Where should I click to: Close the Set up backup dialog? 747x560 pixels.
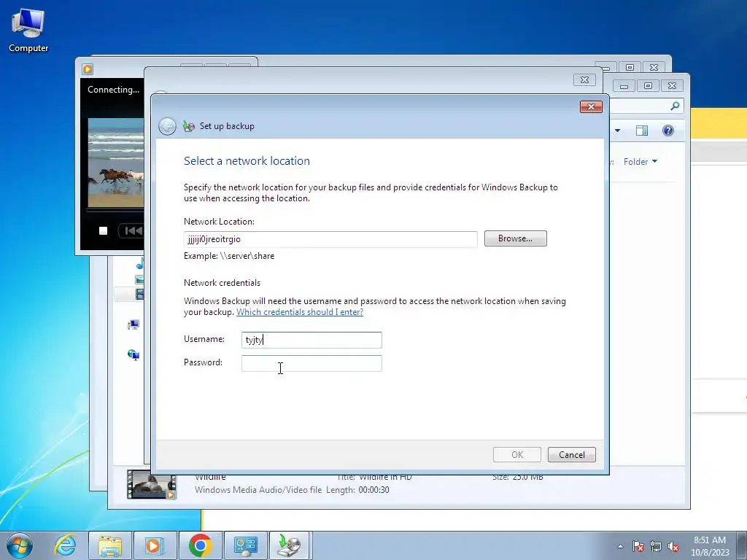coord(591,106)
